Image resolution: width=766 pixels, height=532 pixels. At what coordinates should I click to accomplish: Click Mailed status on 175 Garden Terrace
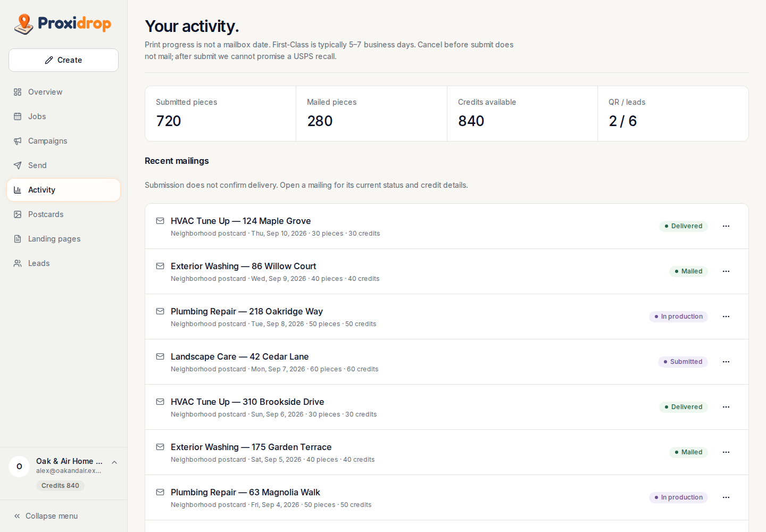tap(688, 452)
